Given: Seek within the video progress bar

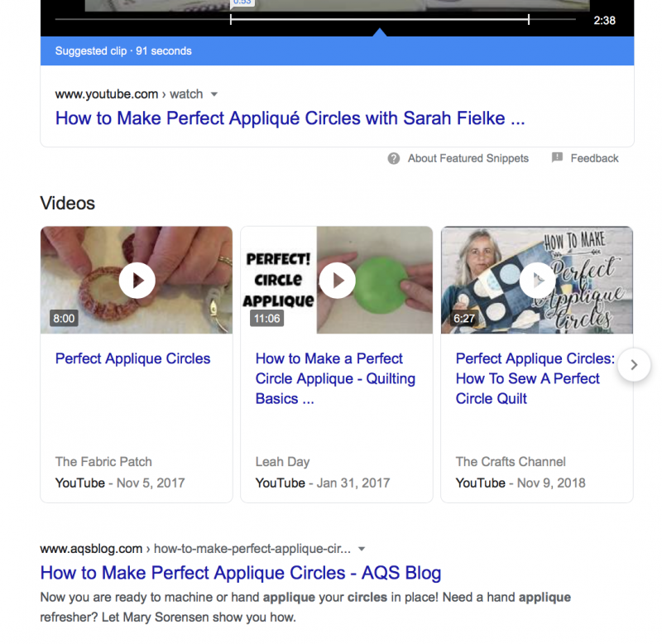Looking at the screenshot, I should pos(381,18).
